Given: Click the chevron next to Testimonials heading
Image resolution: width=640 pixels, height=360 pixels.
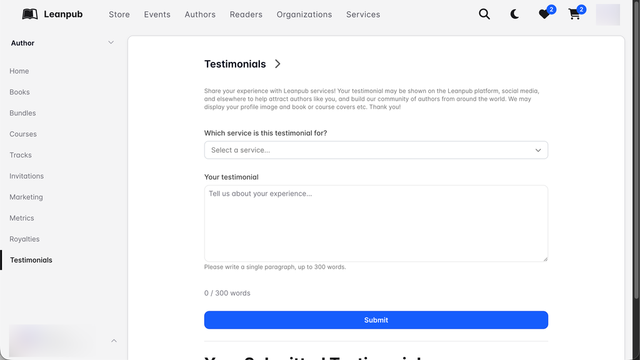Looking at the screenshot, I should pos(278,64).
